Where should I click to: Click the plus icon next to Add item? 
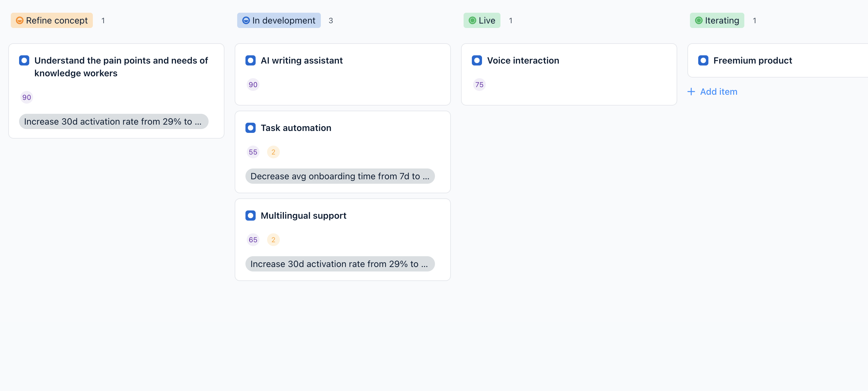(x=691, y=92)
